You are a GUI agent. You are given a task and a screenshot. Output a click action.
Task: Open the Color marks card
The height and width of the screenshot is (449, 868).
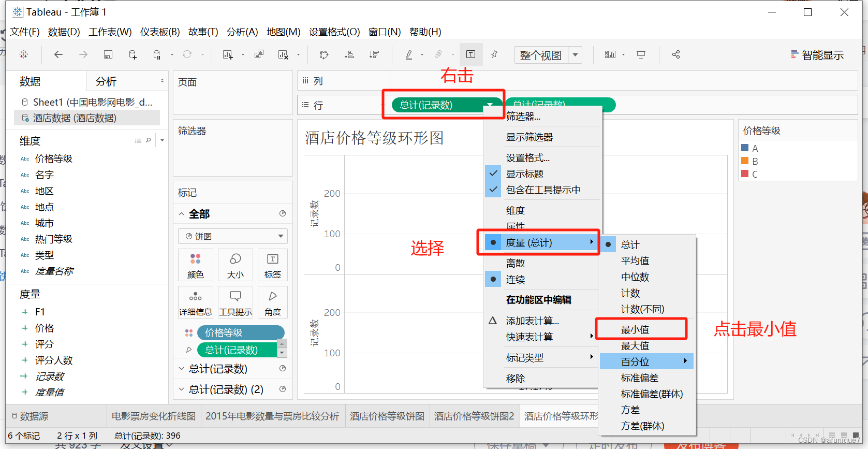(x=196, y=266)
